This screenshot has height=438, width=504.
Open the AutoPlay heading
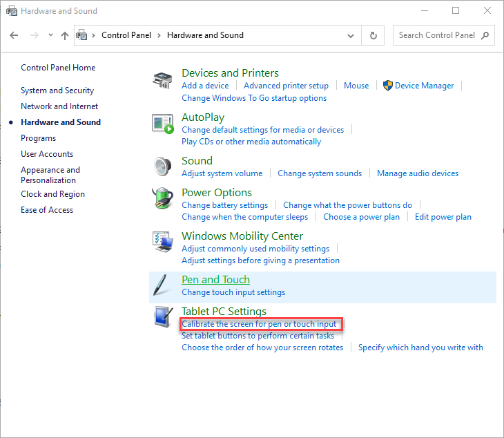click(x=203, y=117)
